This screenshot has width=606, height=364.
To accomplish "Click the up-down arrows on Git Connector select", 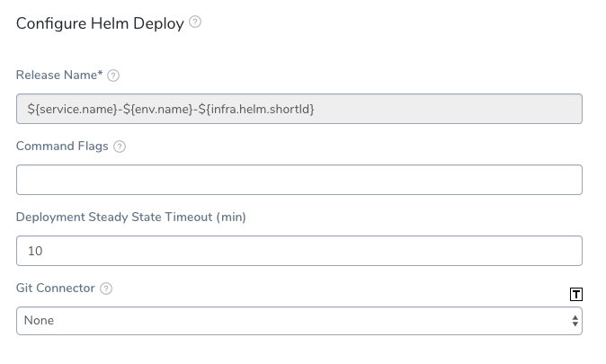I will click(x=575, y=321).
